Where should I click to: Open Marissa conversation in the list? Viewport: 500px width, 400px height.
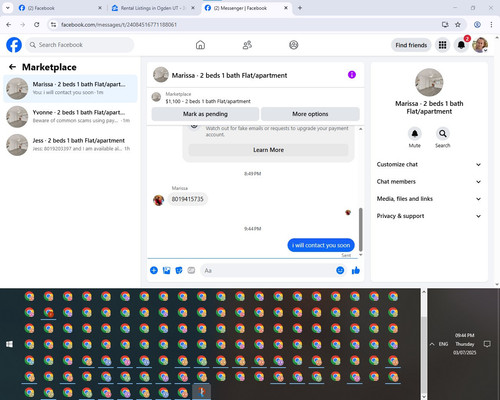70,88
